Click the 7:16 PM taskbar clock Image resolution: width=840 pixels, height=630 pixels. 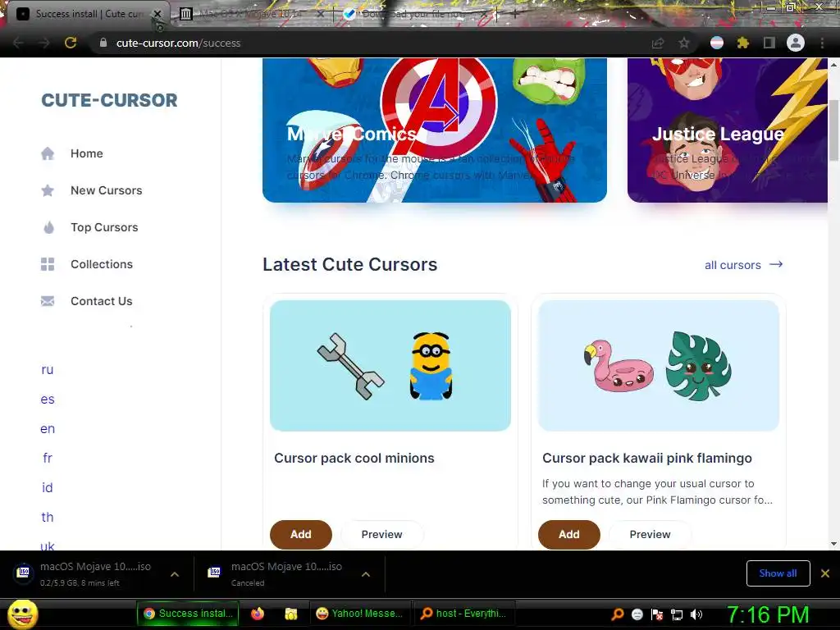pyautogui.click(x=768, y=614)
